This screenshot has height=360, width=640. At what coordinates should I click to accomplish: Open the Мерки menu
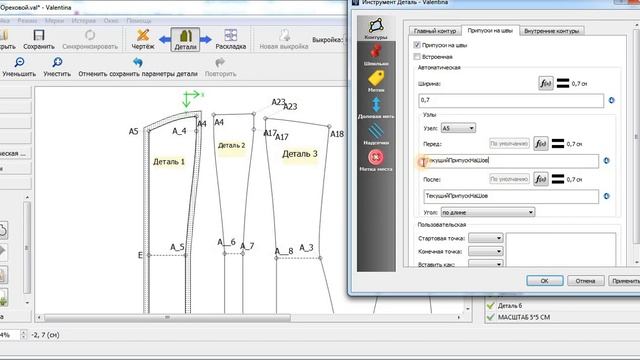[55, 20]
